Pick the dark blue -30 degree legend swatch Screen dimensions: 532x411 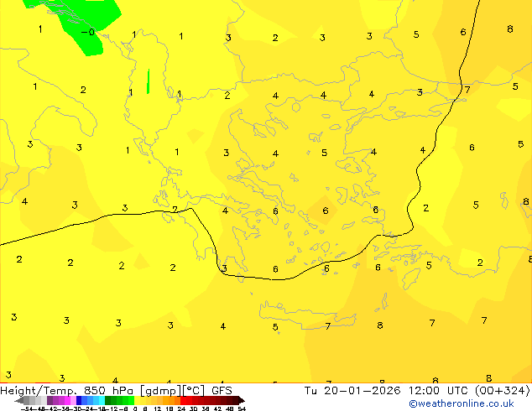pyautogui.click(x=79, y=400)
